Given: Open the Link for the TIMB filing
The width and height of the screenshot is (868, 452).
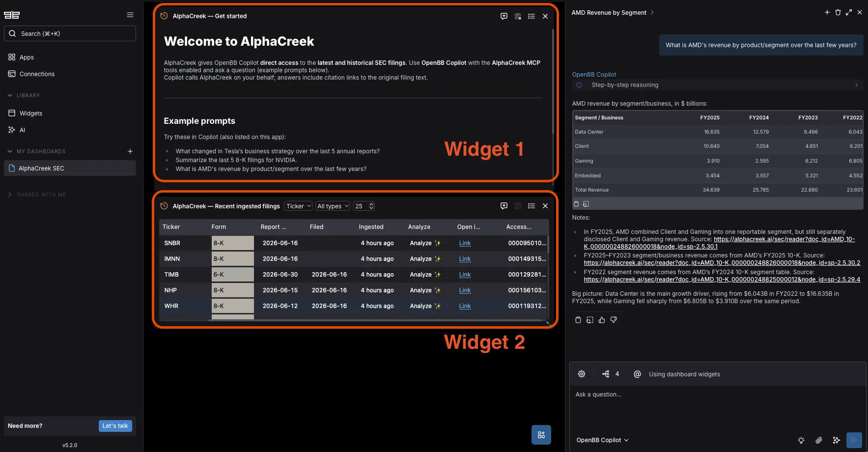Looking at the screenshot, I should 465,275.
